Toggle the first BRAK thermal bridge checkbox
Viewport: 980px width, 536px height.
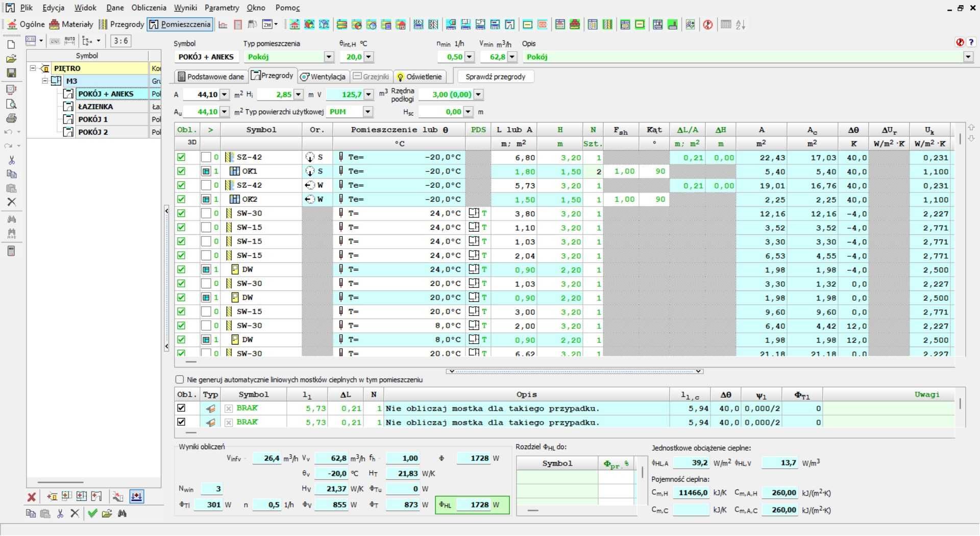coord(181,408)
